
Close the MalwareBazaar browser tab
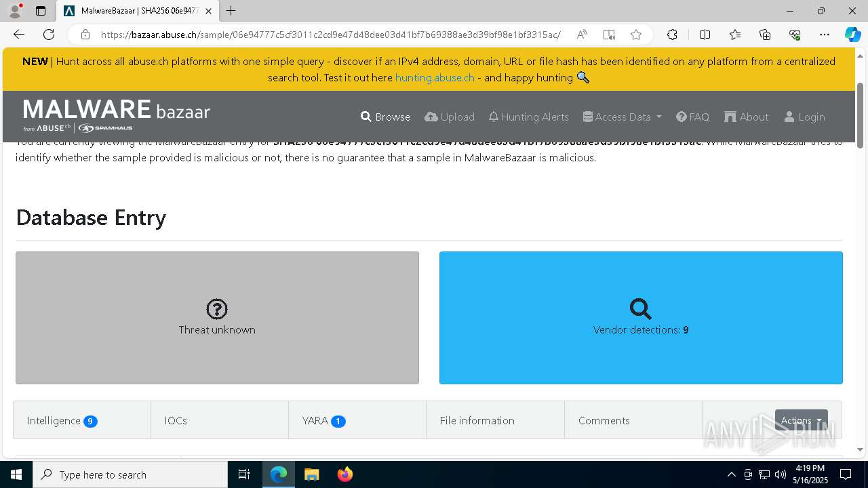(x=209, y=11)
